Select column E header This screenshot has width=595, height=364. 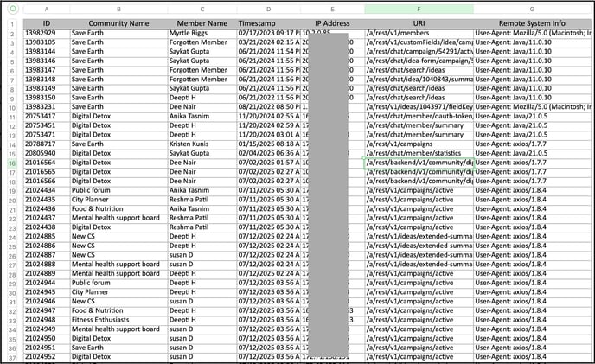pos(332,10)
